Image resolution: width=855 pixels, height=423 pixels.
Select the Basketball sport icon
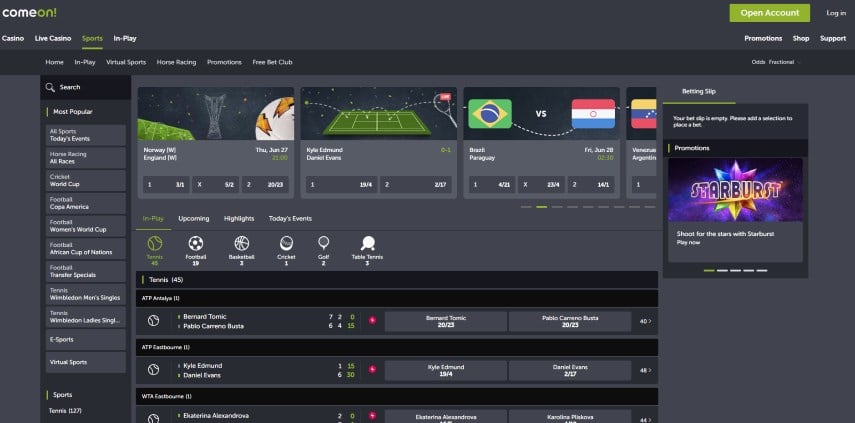coord(242,243)
